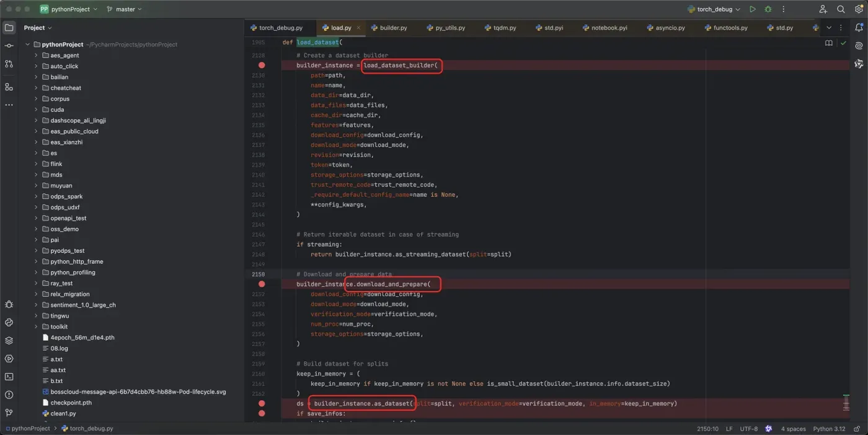Click Python 3.12 interpreter in status bar
The width and height of the screenshot is (868, 435).
coord(829,429)
